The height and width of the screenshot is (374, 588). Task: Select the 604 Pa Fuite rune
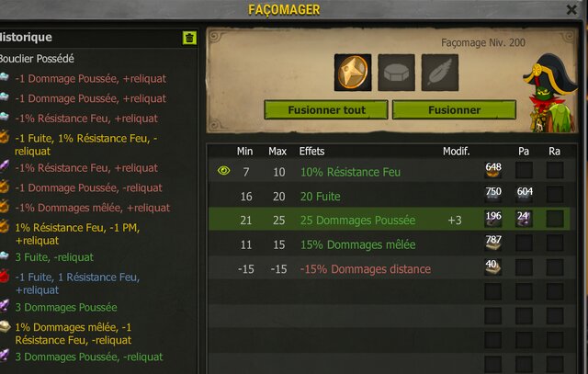[525, 195]
